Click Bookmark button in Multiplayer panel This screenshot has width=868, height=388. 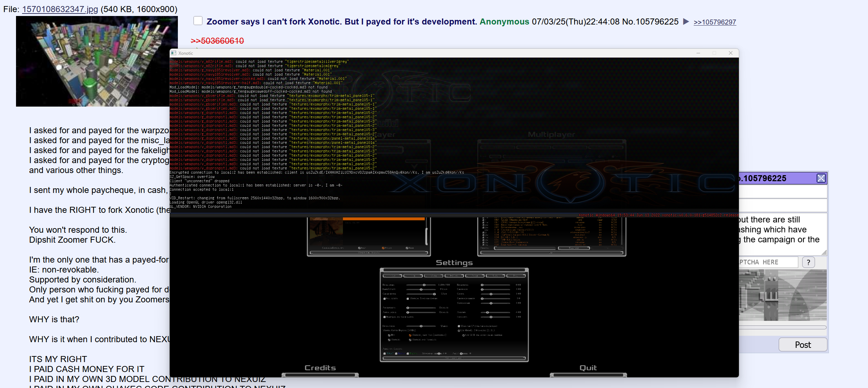coord(574,248)
